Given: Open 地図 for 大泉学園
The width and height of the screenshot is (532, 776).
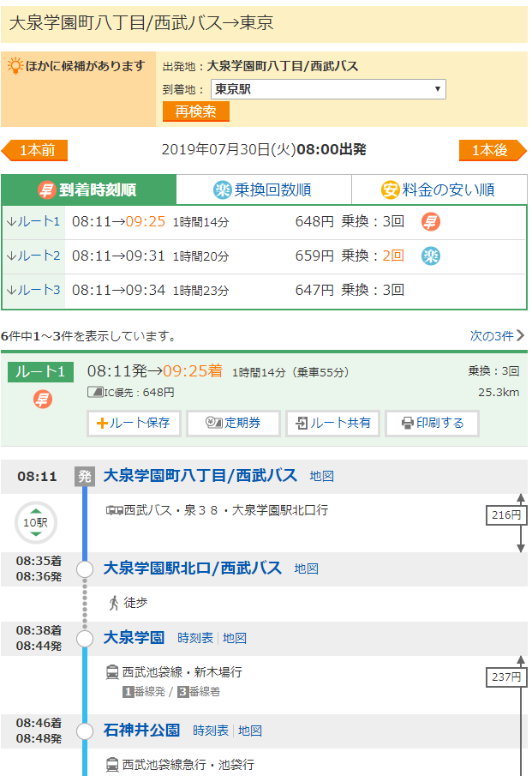Looking at the screenshot, I should [235, 638].
